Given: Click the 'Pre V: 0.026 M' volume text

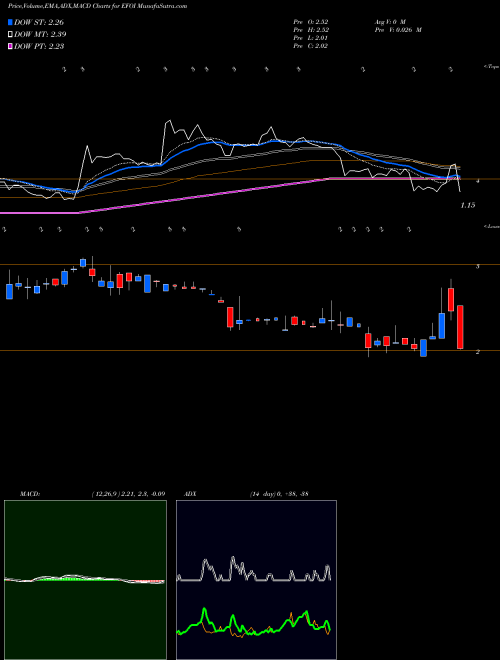Looking at the screenshot, I should [398, 30].
